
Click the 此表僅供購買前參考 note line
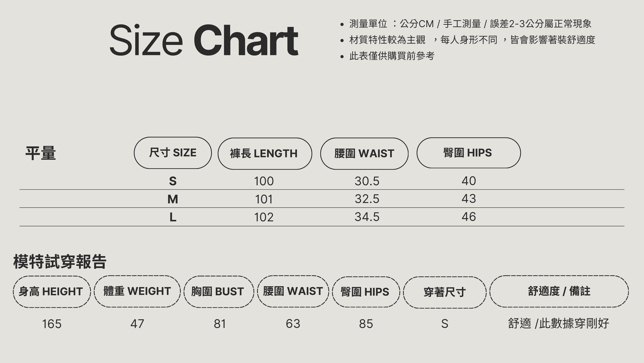[x=392, y=56]
